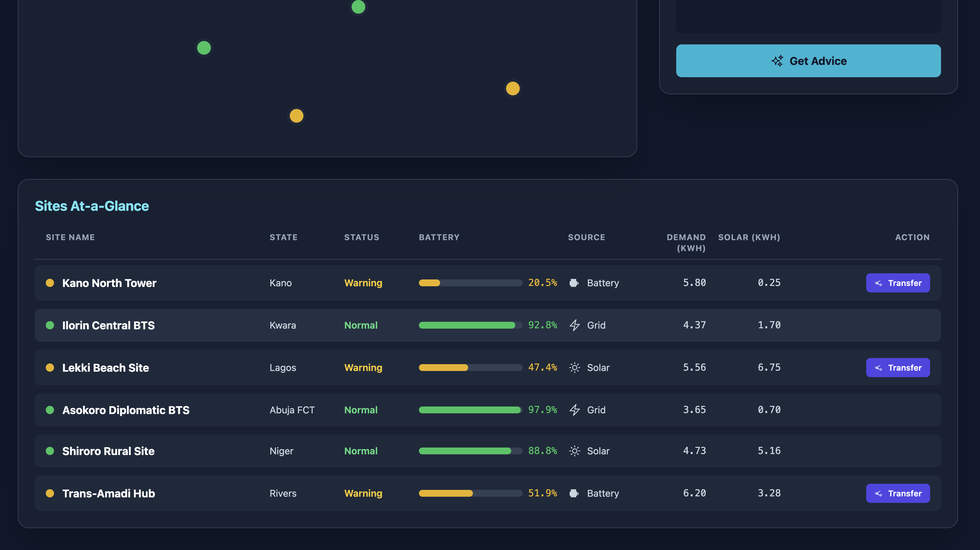Screen dimensions: 980x550
Task: Click the Battery column header
Action: coord(439,237)
